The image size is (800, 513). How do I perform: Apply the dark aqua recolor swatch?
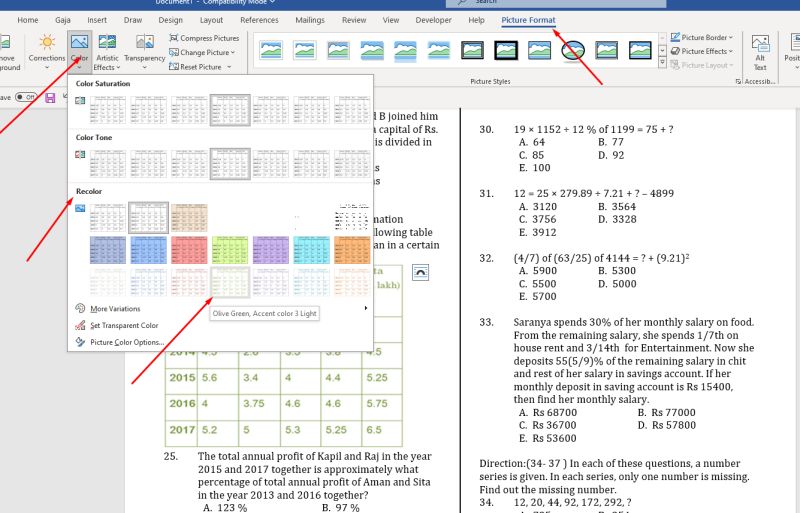coord(311,250)
